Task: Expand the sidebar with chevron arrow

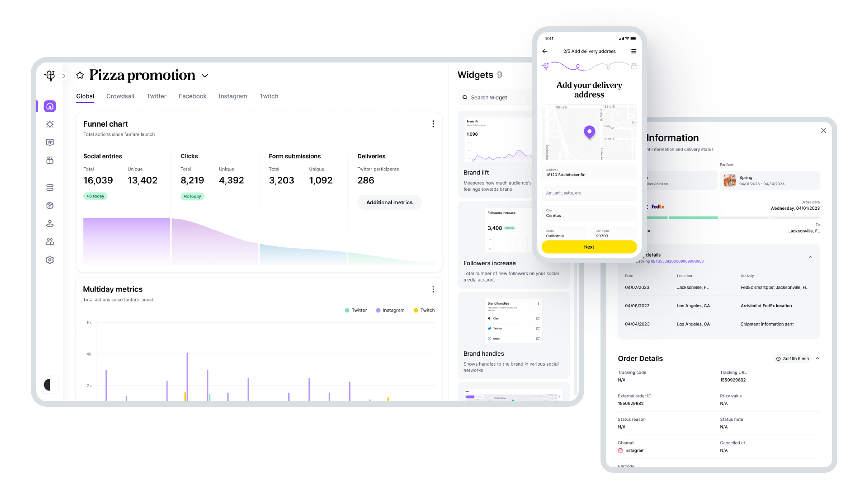Action: [x=63, y=76]
